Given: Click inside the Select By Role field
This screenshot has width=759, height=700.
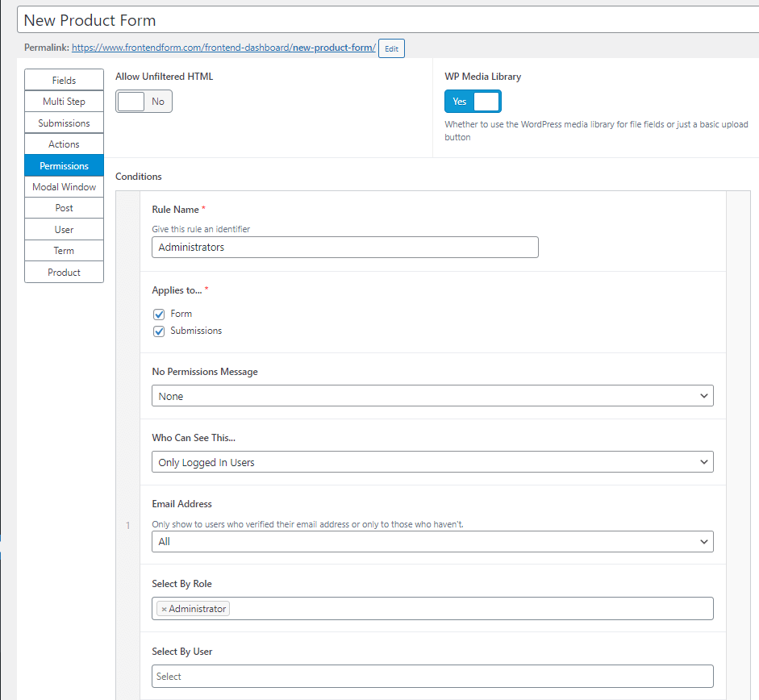Looking at the screenshot, I should pos(432,609).
